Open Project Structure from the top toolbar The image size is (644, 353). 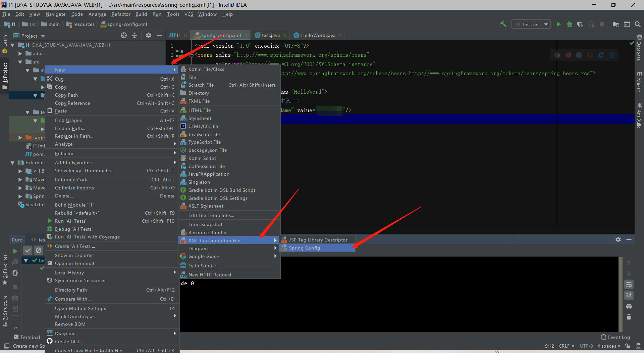tap(616, 24)
